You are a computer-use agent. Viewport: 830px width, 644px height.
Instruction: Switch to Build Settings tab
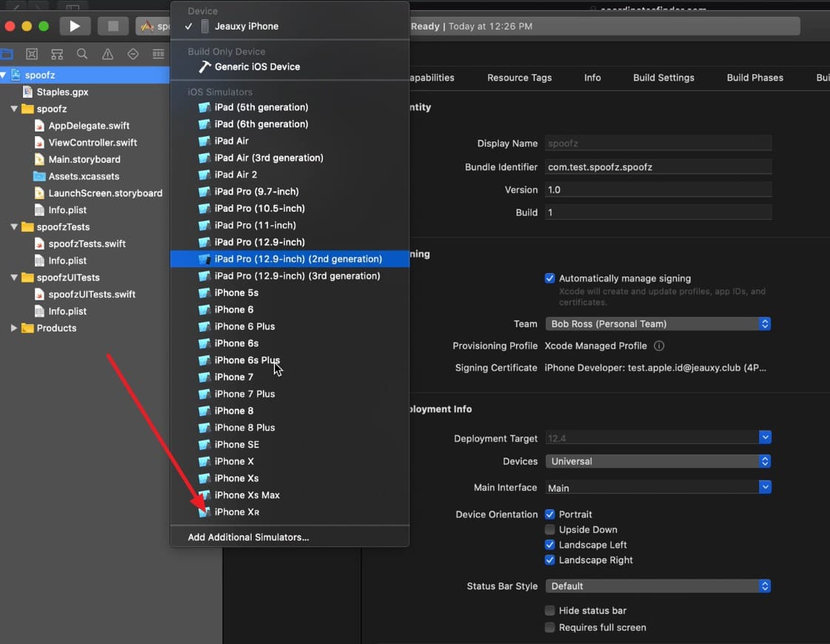click(x=663, y=78)
